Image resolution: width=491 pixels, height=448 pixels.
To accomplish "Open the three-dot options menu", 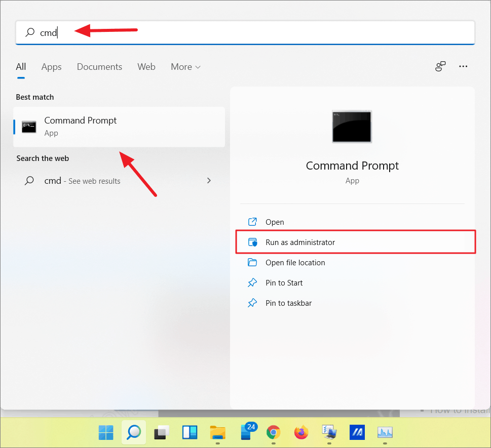I will click(x=463, y=66).
